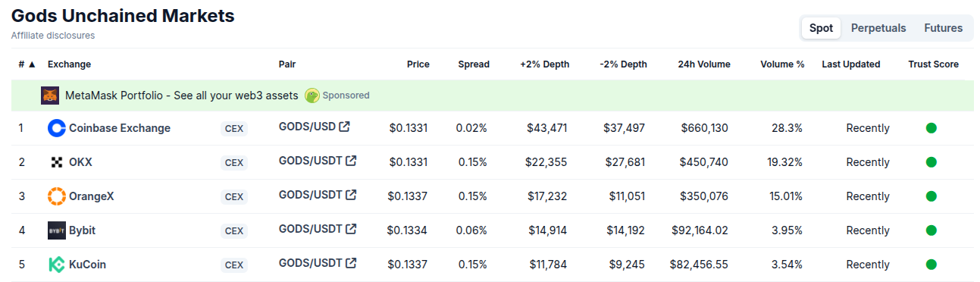
Task: Switch to the Perpetuals tab
Action: pos(878,28)
